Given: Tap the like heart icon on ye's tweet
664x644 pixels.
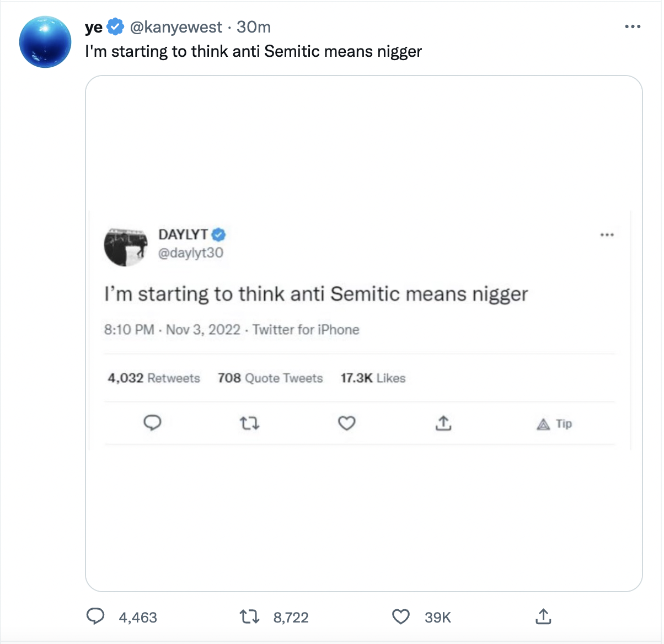Looking at the screenshot, I should point(400,617).
